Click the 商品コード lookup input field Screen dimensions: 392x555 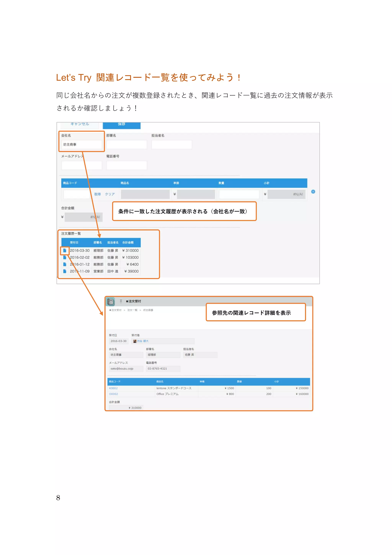click(77, 194)
